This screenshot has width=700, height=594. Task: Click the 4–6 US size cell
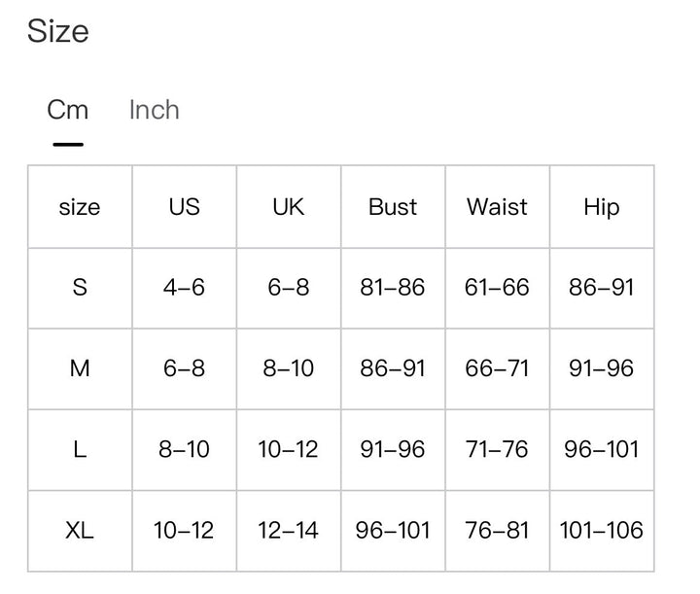[x=185, y=288]
